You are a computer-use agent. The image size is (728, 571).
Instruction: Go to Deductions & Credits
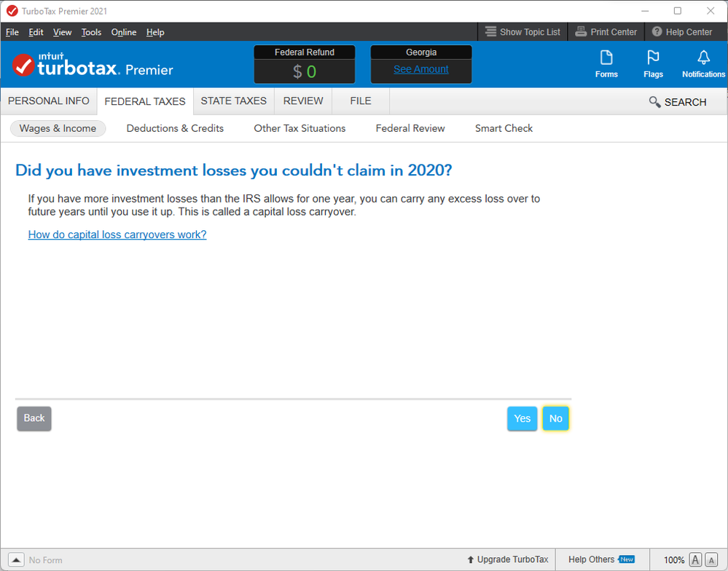tap(175, 128)
